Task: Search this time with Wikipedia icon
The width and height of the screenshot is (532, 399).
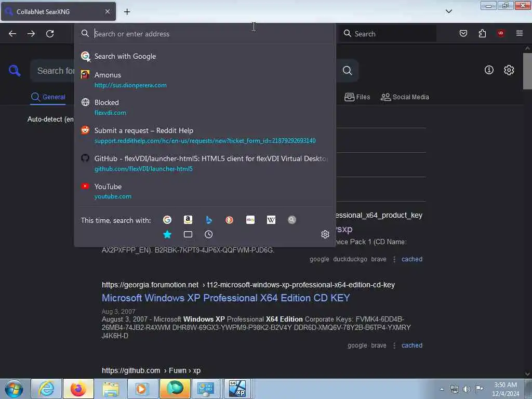Action: pyautogui.click(x=271, y=220)
